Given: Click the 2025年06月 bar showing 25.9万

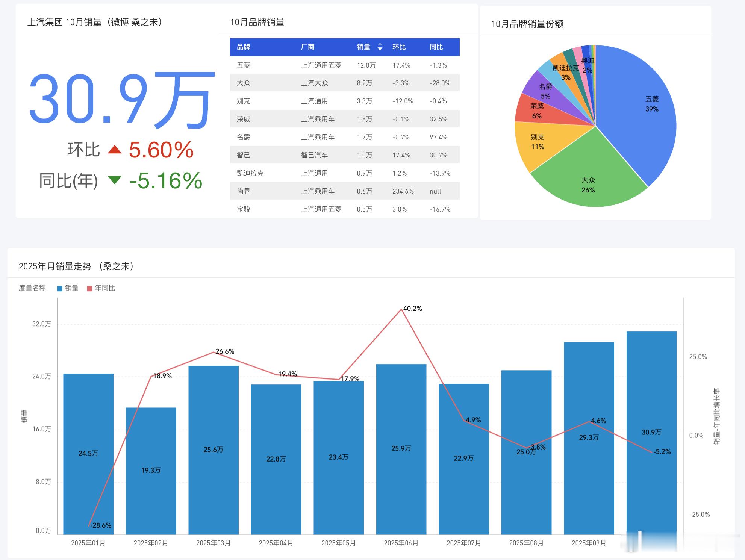Looking at the screenshot, I should click(401, 470).
